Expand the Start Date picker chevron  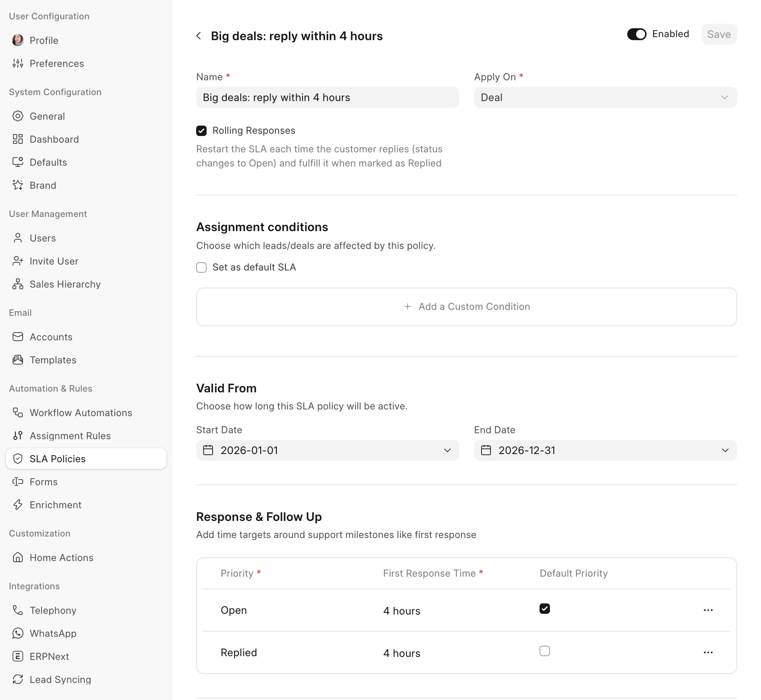(x=447, y=450)
